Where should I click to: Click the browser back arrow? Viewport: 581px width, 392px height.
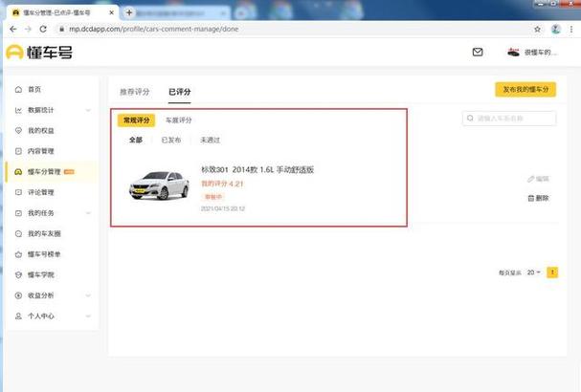[13, 29]
